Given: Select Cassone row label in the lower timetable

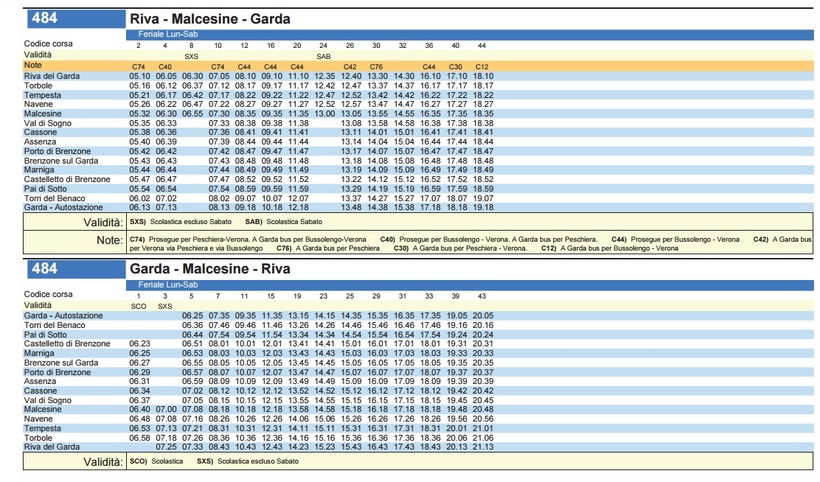Looking at the screenshot, I should tap(40, 391).
